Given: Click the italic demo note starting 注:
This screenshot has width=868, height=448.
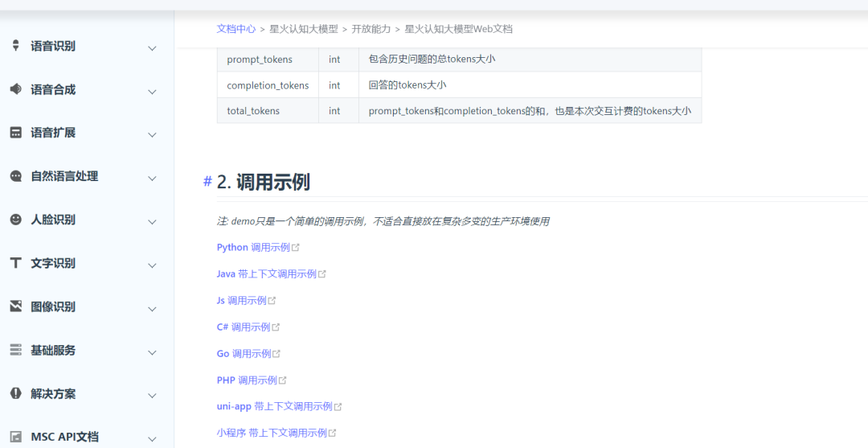Looking at the screenshot, I should [383, 221].
